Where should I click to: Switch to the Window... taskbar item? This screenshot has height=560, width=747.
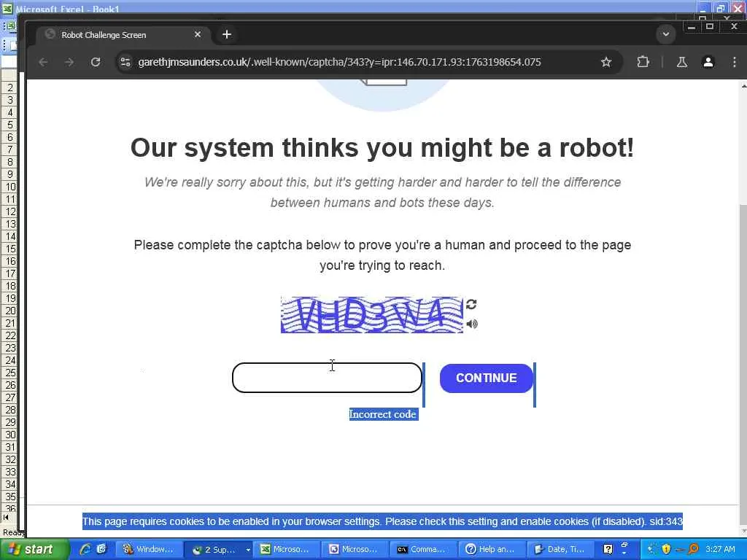click(149, 549)
